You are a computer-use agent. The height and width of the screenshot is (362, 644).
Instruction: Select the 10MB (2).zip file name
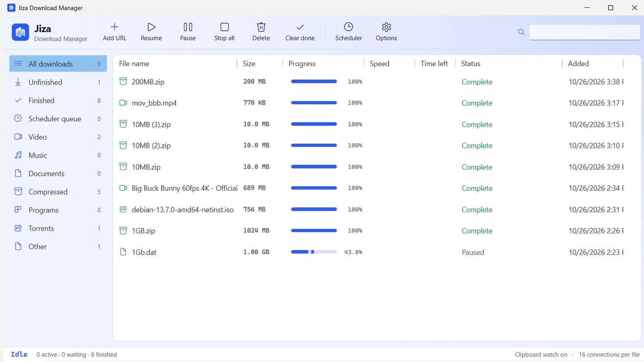(151, 146)
